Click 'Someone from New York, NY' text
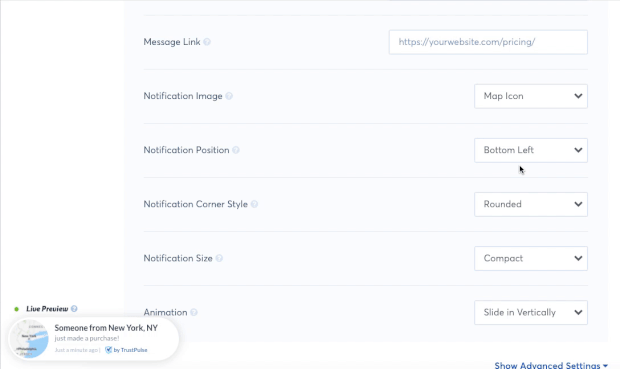 tap(106, 328)
